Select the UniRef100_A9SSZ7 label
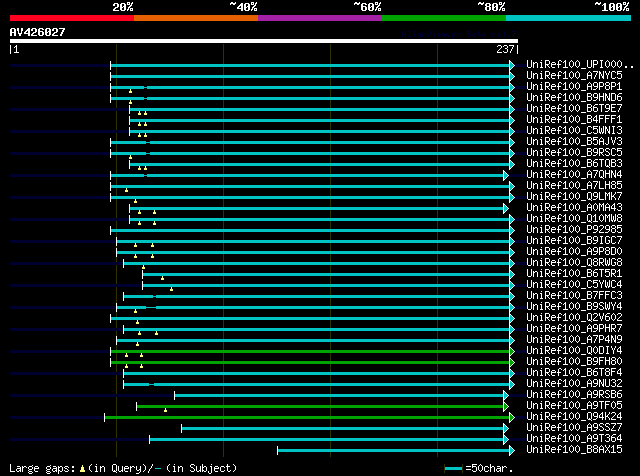Screen dimensions: 640x476 (x=574, y=428)
